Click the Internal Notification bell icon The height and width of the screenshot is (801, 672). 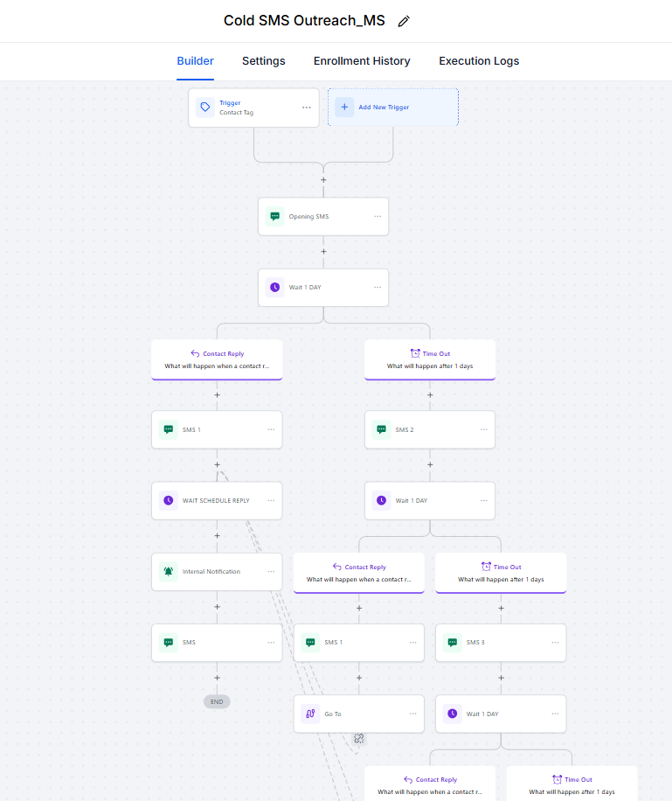(169, 572)
